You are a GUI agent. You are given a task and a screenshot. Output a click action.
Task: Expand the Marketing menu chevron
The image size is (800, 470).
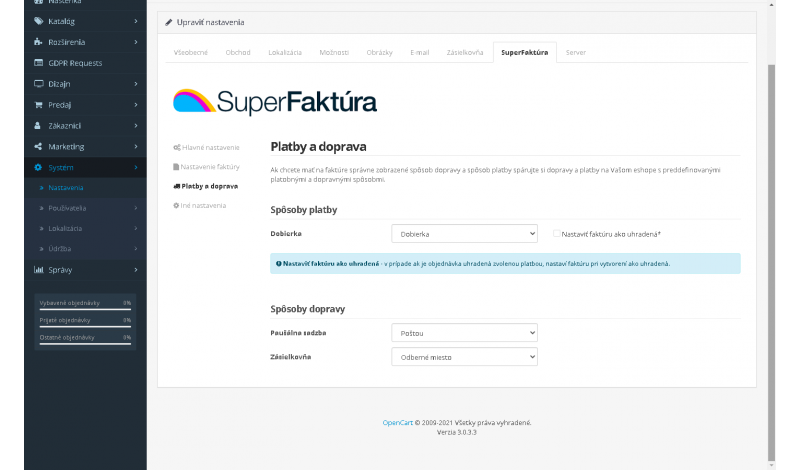[x=136, y=146]
